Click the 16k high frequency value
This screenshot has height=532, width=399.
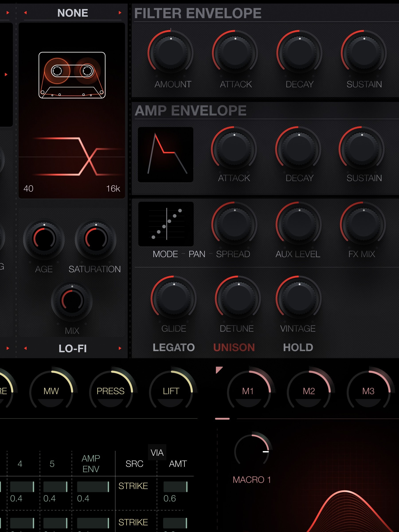coord(113,189)
